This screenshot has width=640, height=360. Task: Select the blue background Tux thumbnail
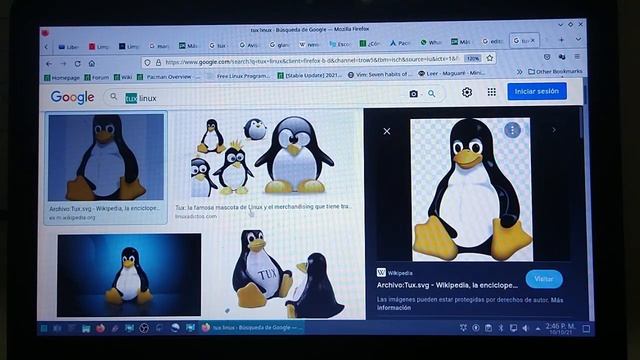tap(129, 275)
